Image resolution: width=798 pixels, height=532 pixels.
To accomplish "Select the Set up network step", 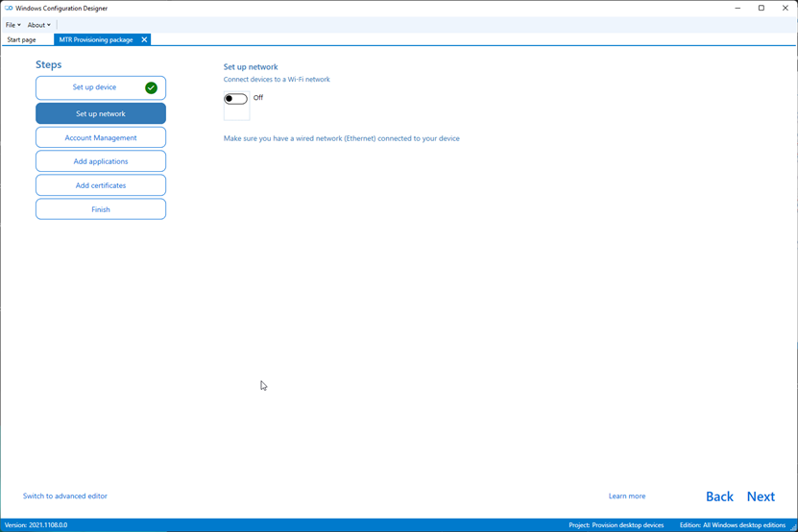I will (101, 113).
